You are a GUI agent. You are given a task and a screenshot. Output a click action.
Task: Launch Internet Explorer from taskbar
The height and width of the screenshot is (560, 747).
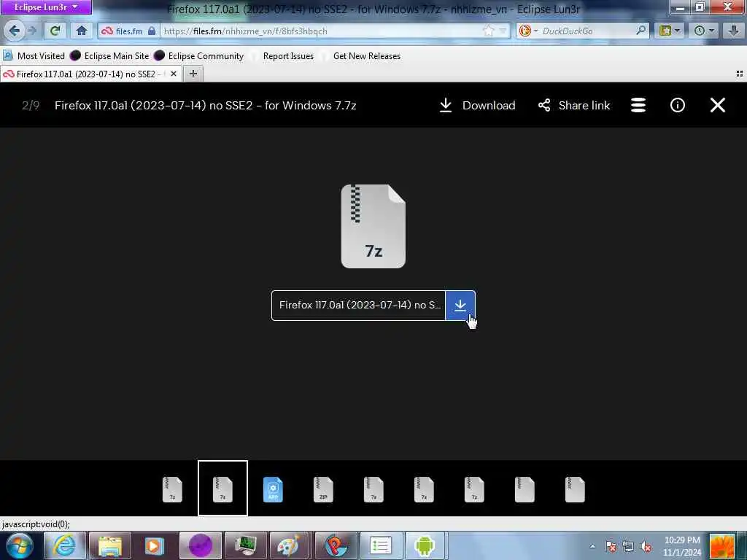point(63,545)
